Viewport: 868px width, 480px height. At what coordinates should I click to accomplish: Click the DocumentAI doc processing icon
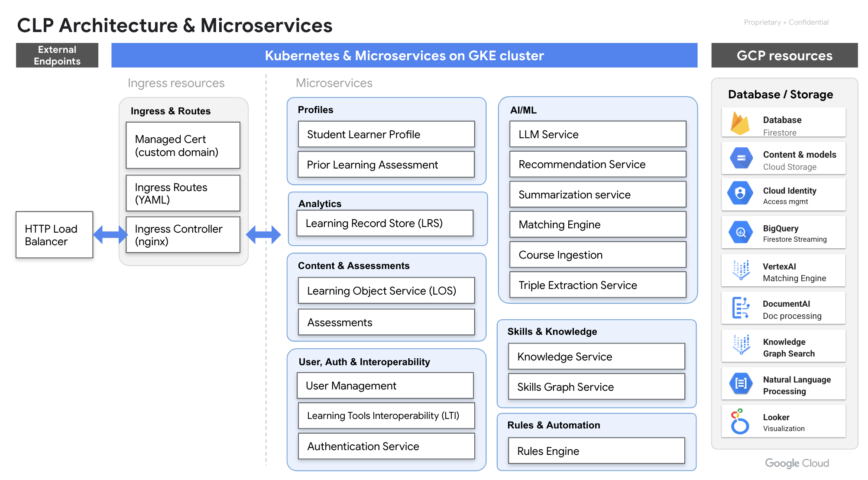point(741,308)
